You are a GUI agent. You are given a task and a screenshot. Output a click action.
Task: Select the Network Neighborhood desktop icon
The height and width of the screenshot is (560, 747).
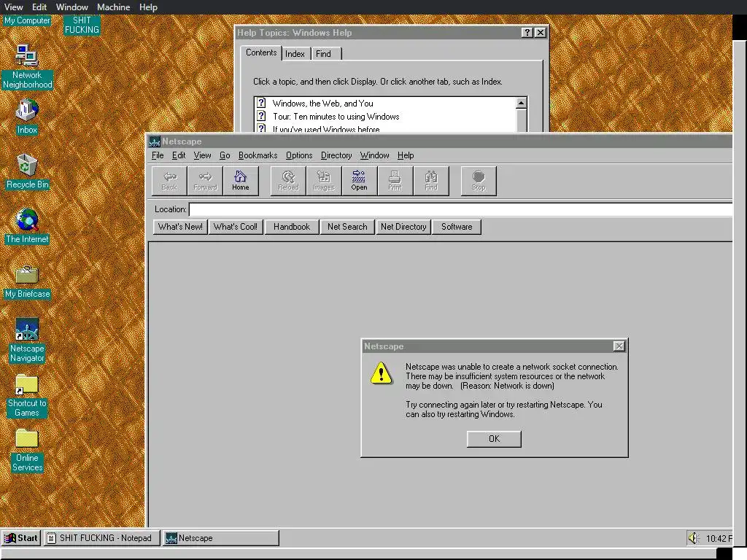pyautogui.click(x=27, y=66)
